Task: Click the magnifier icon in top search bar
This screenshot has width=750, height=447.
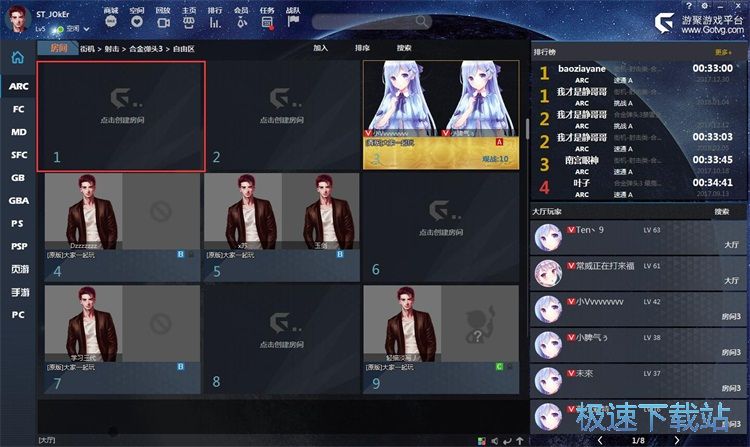Action: [x=422, y=21]
